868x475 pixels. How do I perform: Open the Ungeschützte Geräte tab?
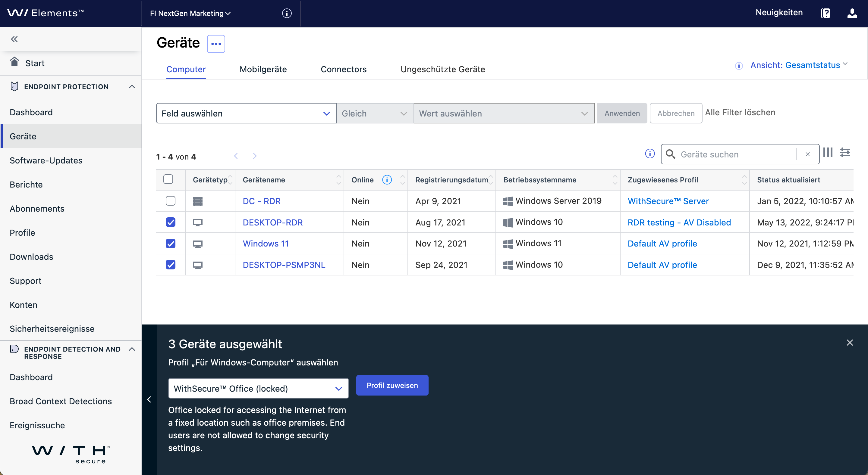pos(442,69)
